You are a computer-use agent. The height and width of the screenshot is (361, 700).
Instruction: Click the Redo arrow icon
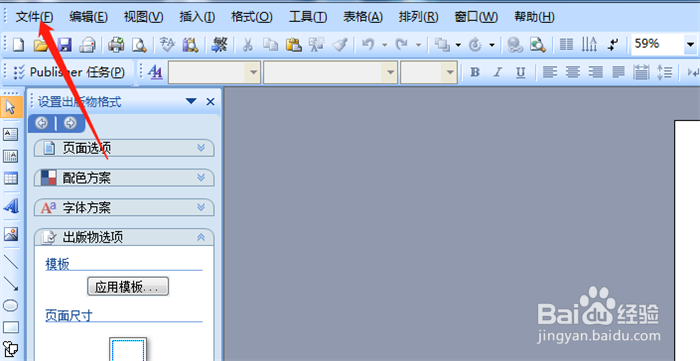tap(402, 45)
